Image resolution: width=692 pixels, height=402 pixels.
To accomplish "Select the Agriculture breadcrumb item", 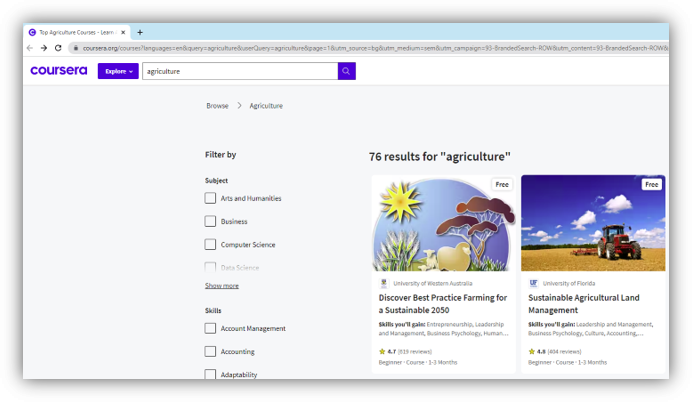I will coord(266,105).
